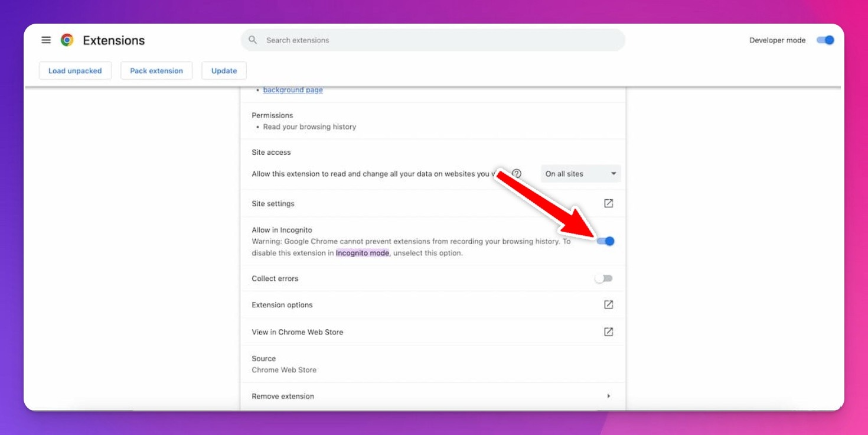Open the On all sites dropdown
Screen dimensions: 868x435
580,174
